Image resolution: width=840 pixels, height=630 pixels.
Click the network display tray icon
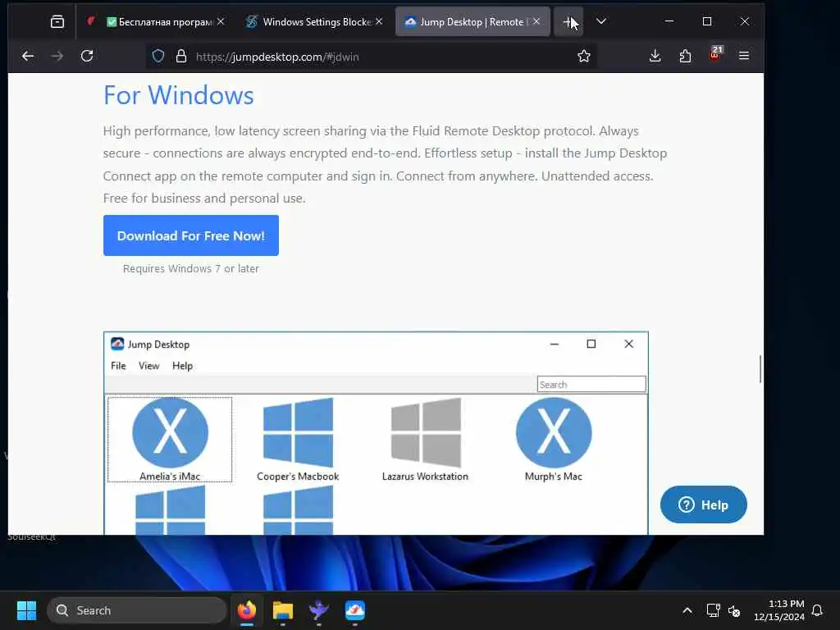[713, 610]
